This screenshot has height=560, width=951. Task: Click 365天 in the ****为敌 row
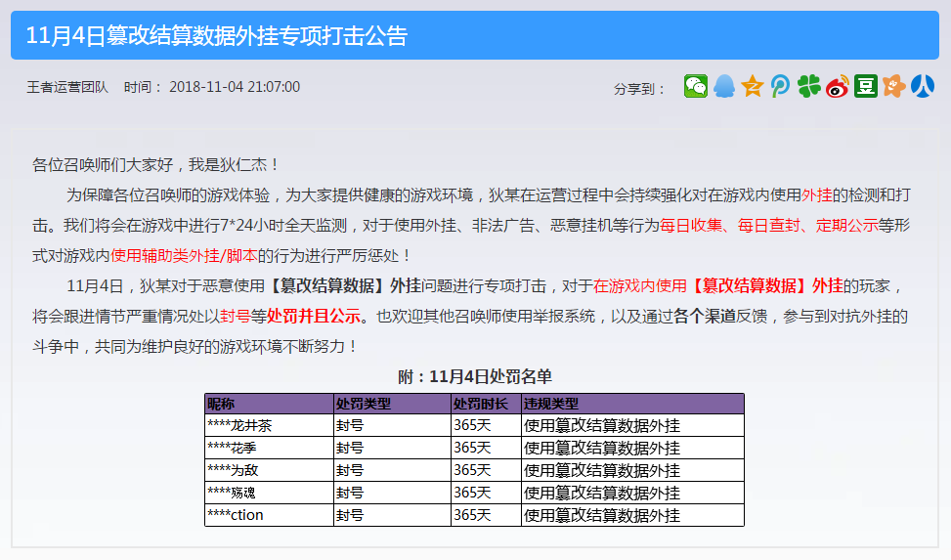(x=472, y=471)
